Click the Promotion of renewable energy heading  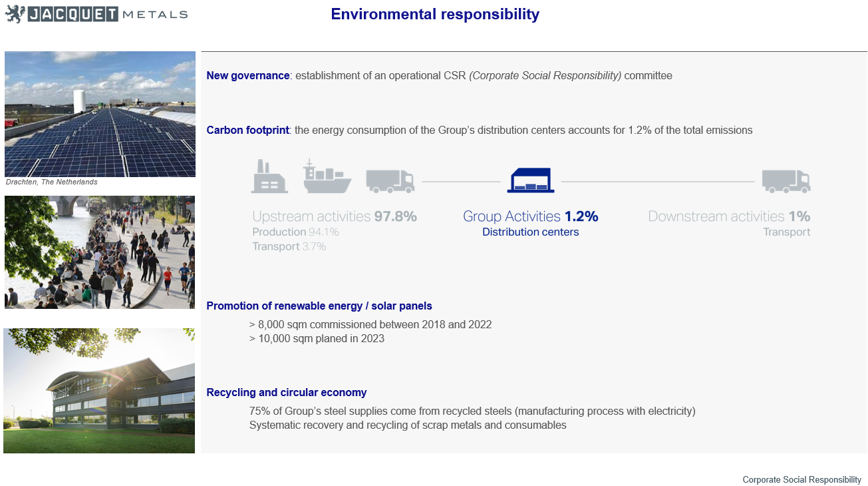pyautogui.click(x=319, y=306)
